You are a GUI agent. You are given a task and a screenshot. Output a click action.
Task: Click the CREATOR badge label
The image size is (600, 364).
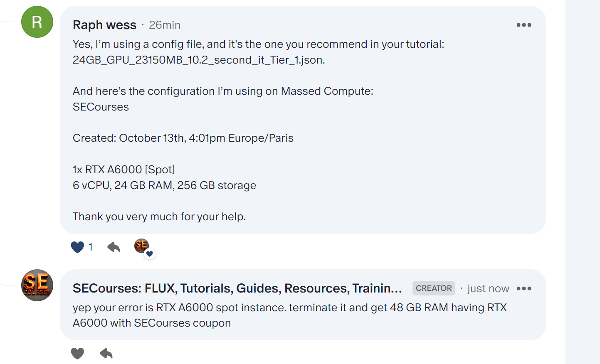coord(434,288)
